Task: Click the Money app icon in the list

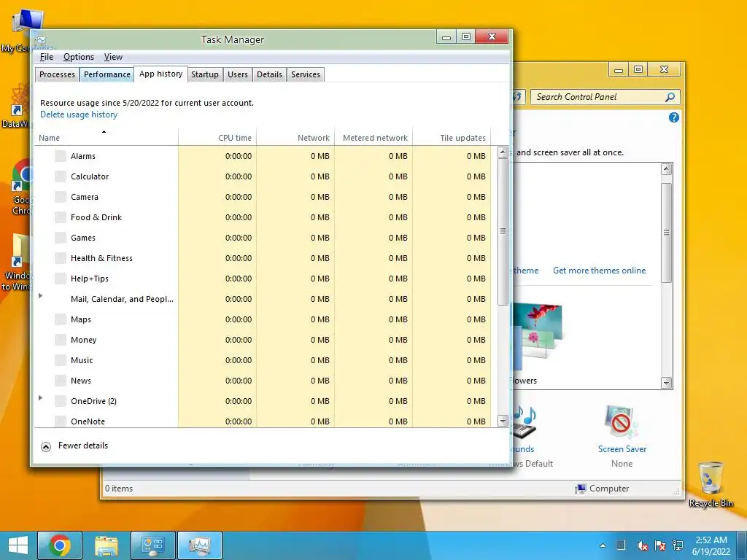Action: pyautogui.click(x=61, y=340)
